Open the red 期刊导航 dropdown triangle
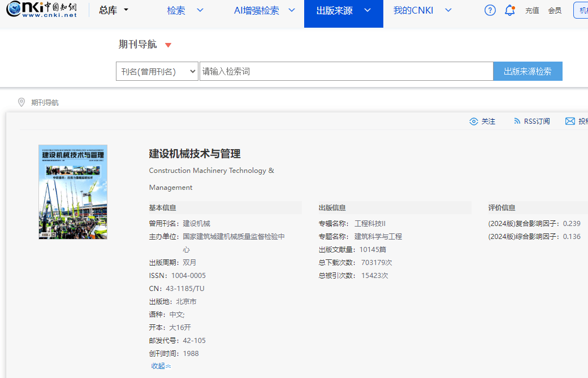Viewport: 588px width, 378px height. (168, 45)
